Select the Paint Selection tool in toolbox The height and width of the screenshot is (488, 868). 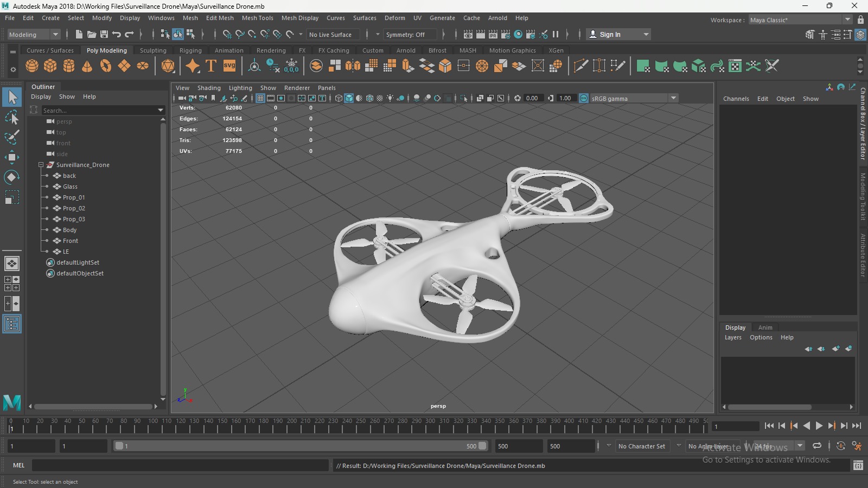click(12, 137)
